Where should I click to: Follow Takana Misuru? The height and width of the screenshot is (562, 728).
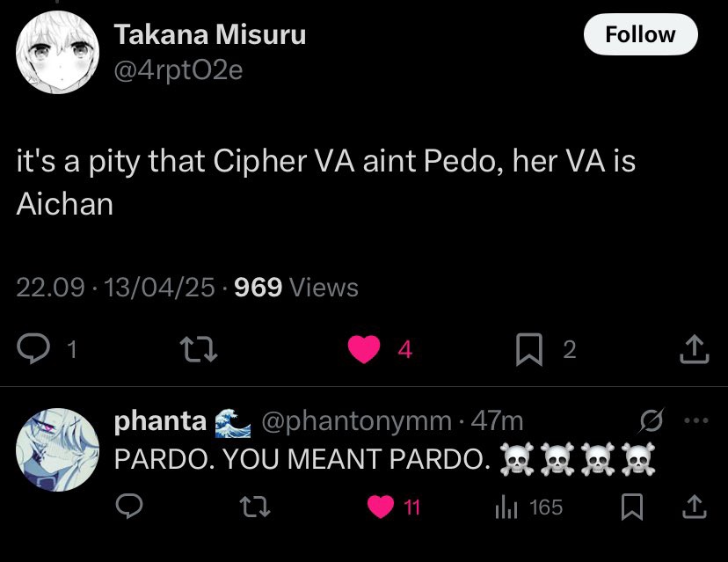pyautogui.click(x=640, y=34)
